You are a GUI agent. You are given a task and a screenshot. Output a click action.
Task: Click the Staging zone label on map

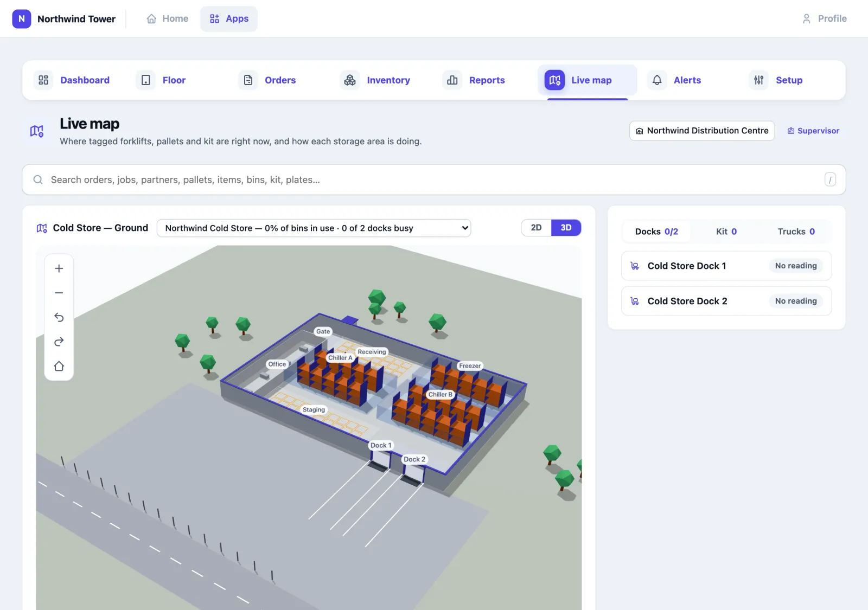[x=314, y=410]
